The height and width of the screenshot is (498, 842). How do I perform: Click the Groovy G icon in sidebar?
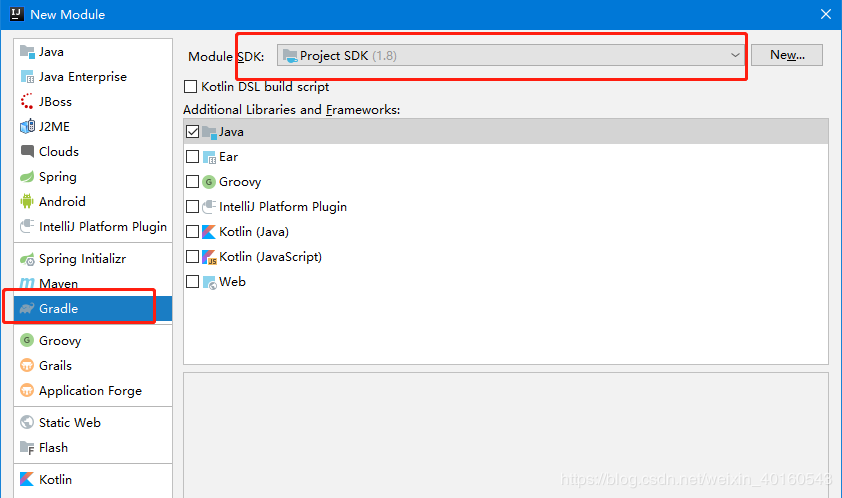click(27, 340)
